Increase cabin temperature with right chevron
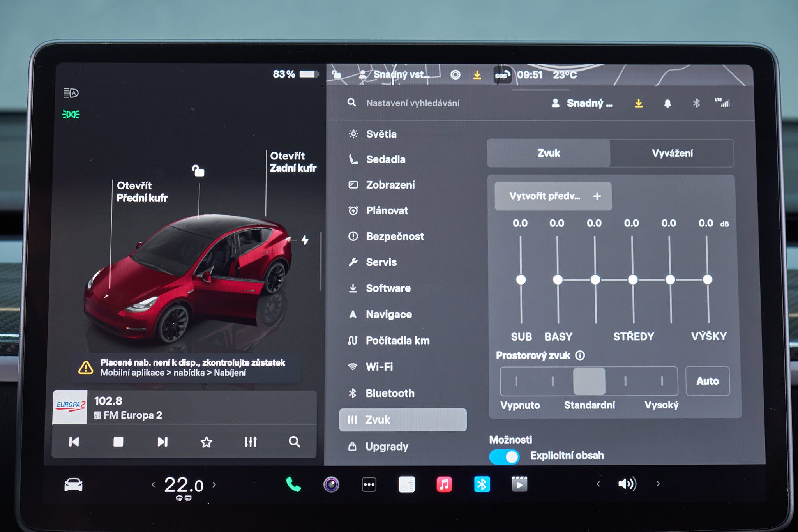The width and height of the screenshot is (798, 532). 214,484
